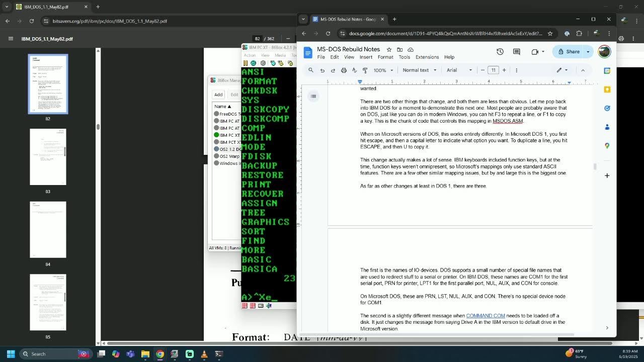Open Google Tasks side panel
This screenshot has height=362, width=644.
607,108
